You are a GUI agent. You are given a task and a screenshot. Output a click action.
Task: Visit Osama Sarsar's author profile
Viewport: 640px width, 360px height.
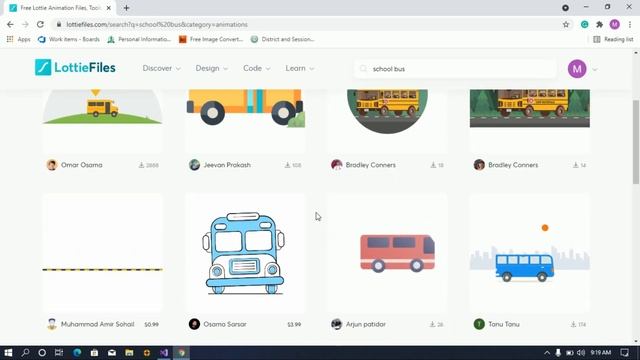click(224, 324)
